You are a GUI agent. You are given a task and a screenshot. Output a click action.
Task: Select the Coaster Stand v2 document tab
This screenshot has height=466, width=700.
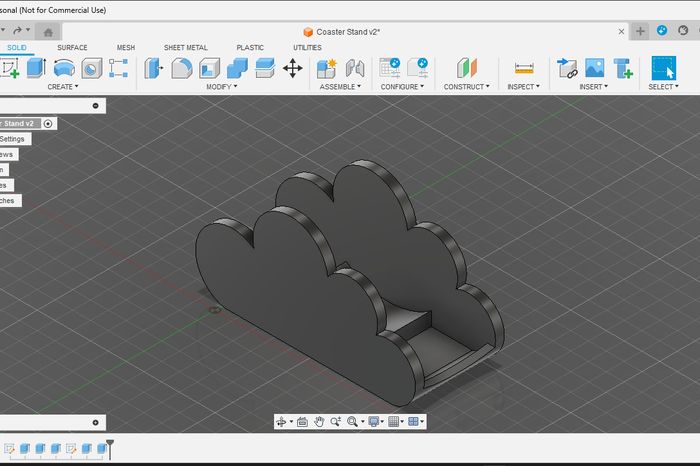[342, 32]
